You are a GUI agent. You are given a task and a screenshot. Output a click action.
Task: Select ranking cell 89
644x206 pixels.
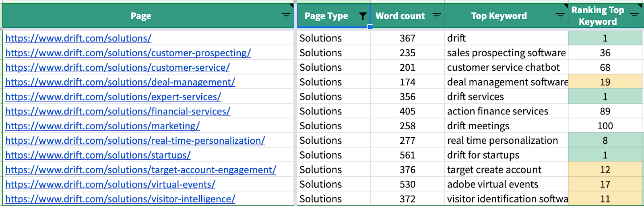click(605, 111)
